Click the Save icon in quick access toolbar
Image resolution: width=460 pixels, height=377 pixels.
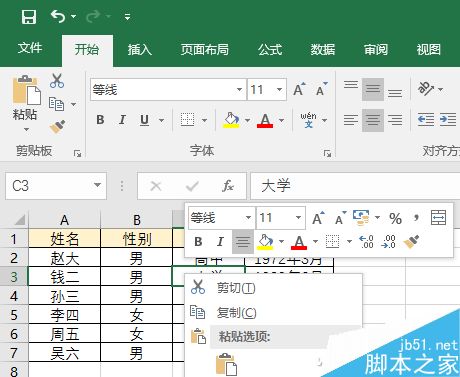click(29, 16)
